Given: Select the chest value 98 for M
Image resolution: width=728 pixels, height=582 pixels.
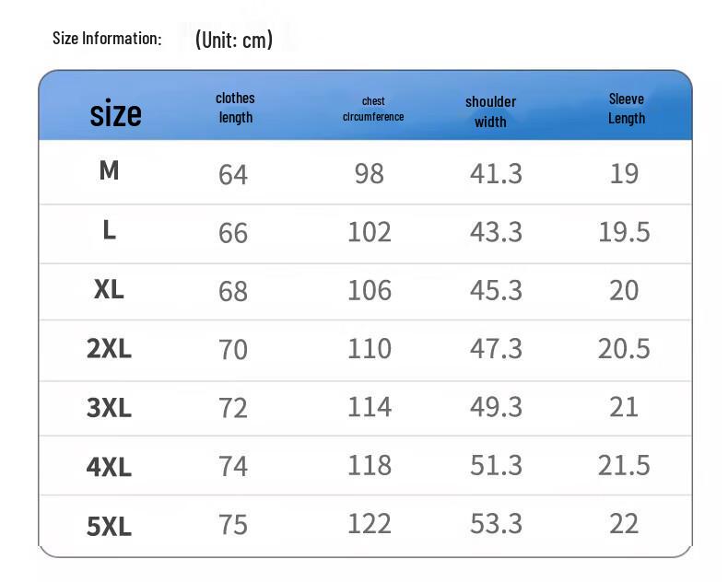Looking at the screenshot, I should click(370, 174).
